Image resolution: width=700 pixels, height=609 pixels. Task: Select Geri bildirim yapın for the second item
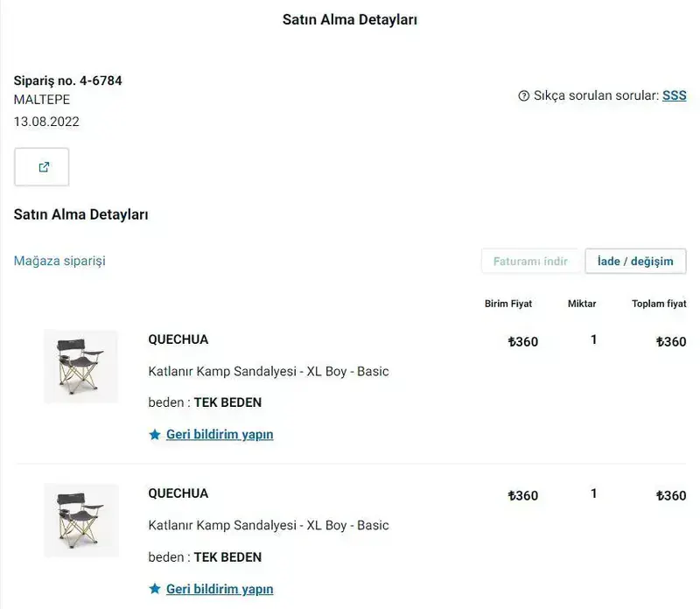220,589
